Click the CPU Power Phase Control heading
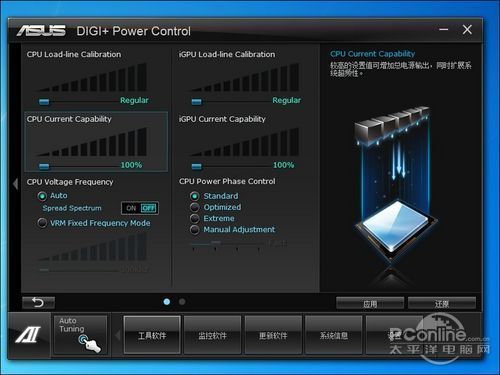The width and height of the screenshot is (500, 375). point(227,181)
